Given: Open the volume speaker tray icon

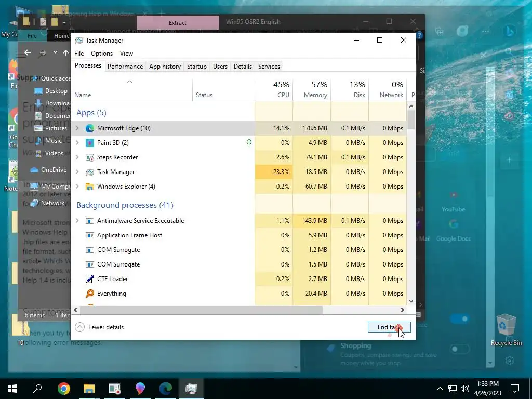Looking at the screenshot, I should [x=465, y=389].
